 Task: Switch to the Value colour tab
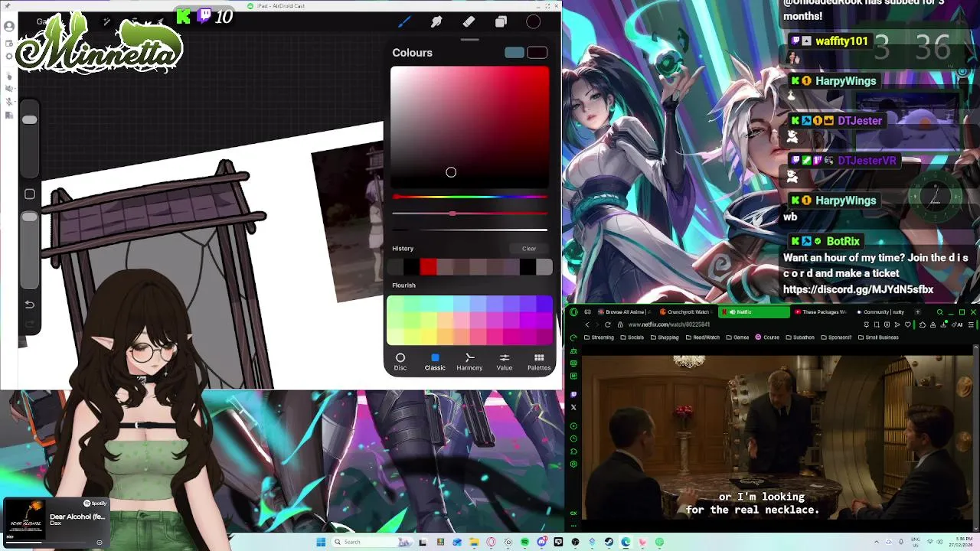(x=504, y=361)
